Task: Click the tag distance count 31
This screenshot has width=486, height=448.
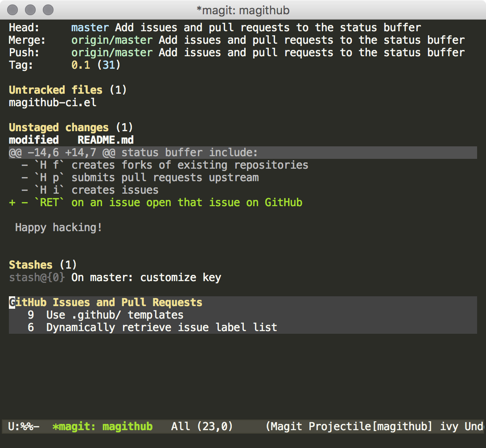Action: pos(108,65)
